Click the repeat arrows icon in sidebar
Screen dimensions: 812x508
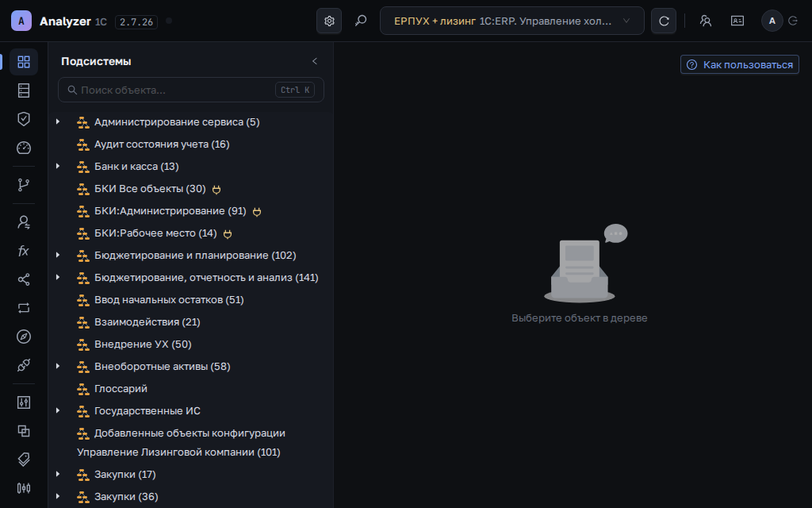point(24,308)
